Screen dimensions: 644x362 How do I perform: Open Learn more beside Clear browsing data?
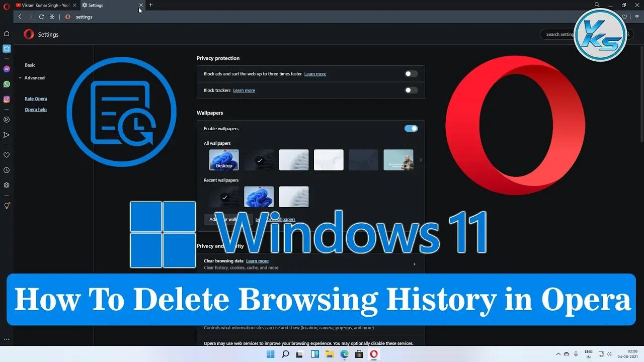tap(257, 261)
